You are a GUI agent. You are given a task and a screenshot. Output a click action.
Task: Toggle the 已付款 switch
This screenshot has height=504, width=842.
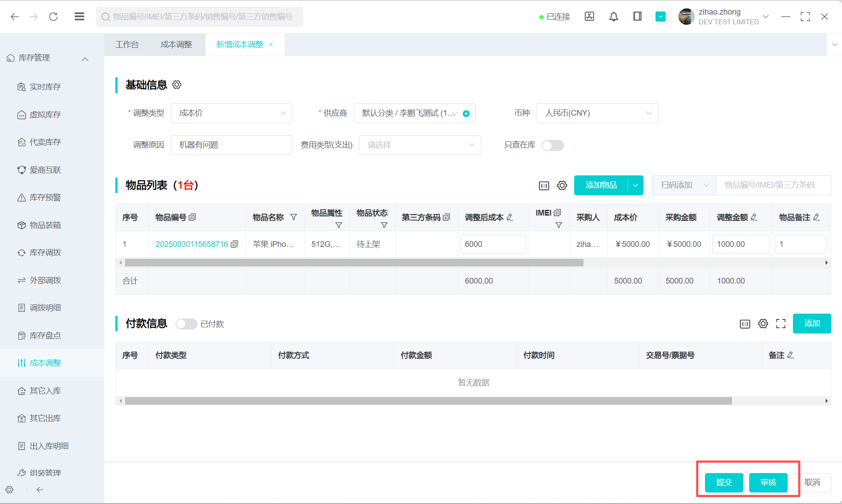click(x=186, y=324)
